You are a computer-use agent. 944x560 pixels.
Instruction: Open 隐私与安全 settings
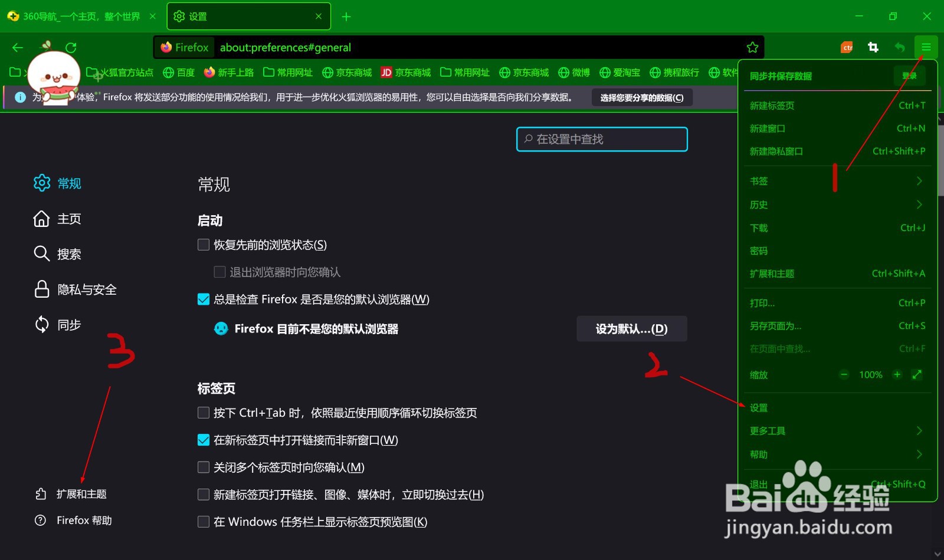[x=85, y=289]
